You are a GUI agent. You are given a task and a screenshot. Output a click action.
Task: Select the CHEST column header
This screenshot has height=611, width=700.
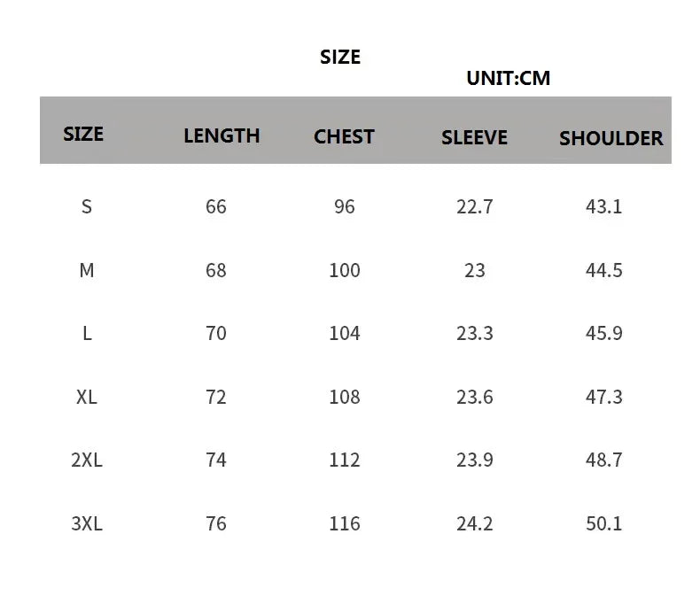344,136
